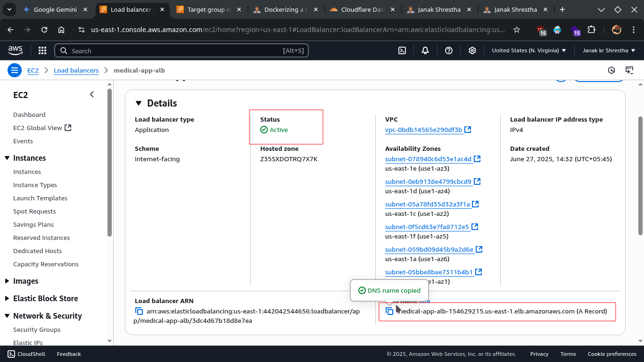The image size is (644, 362).
Task: Expand the Images sidebar section
Action: tap(7, 281)
